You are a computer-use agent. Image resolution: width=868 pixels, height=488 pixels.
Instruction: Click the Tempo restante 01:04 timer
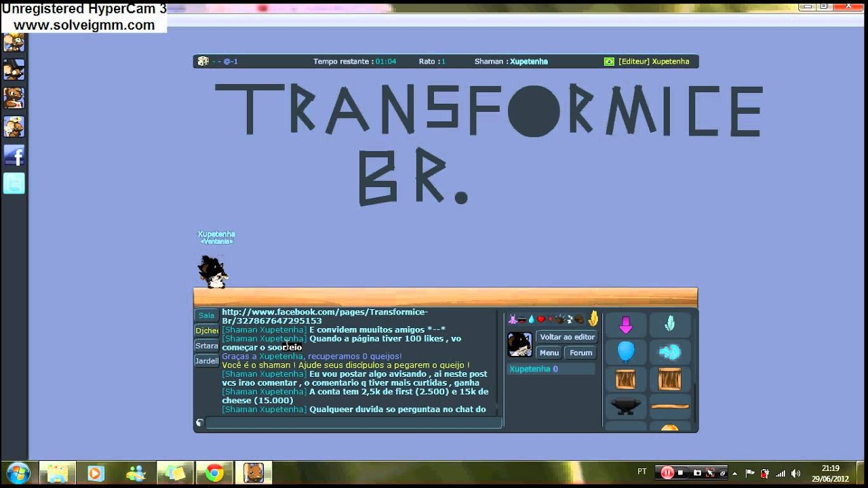coord(355,61)
